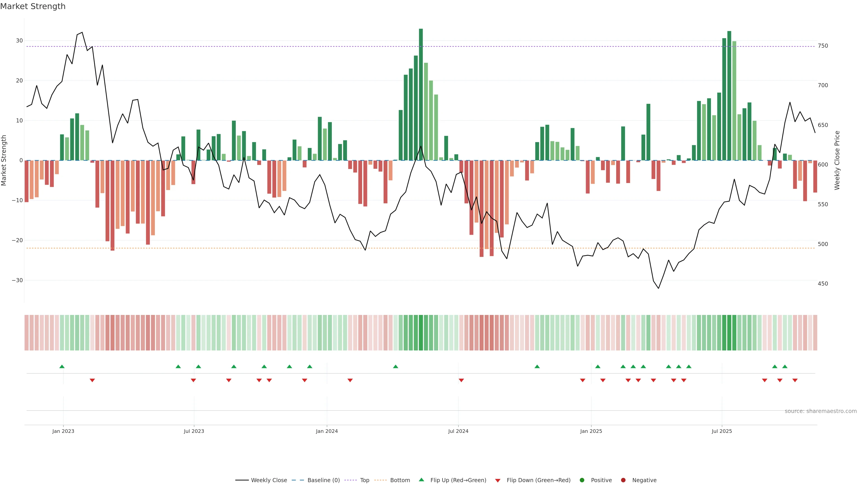
Task: Click the Negative red circle legend icon
Action: point(623,480)
